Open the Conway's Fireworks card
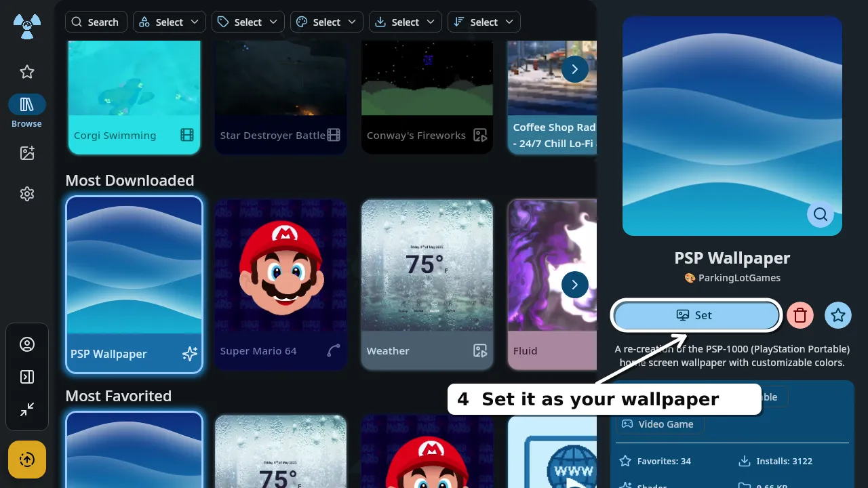The image size is (868, 488). (427, 97)
